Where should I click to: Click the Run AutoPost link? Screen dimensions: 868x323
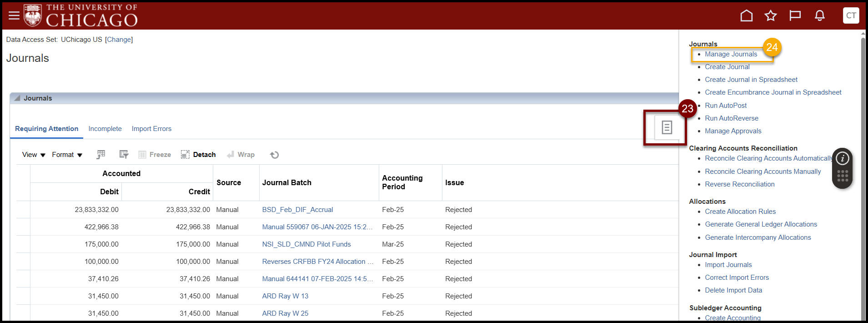(x=726, y=106)
